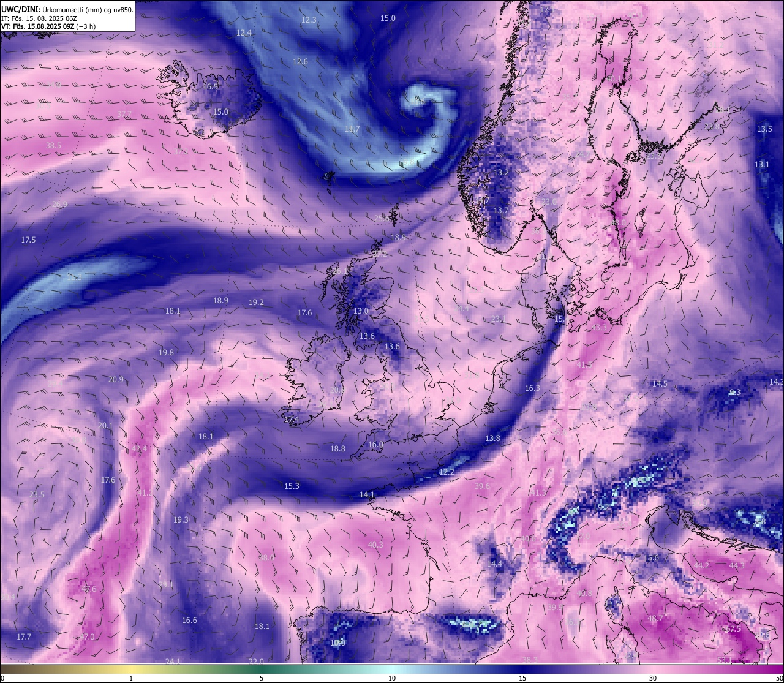Click the 13.2 value over Norway

point(501,172)
